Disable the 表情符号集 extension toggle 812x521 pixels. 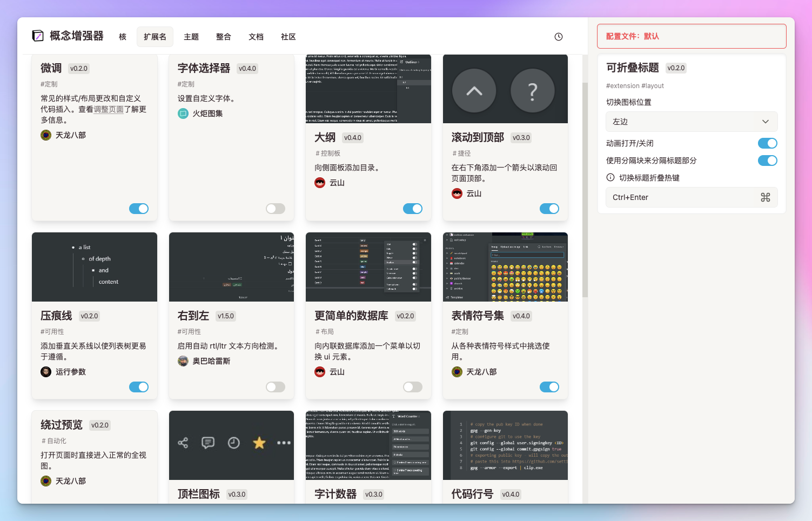point(549,387)
